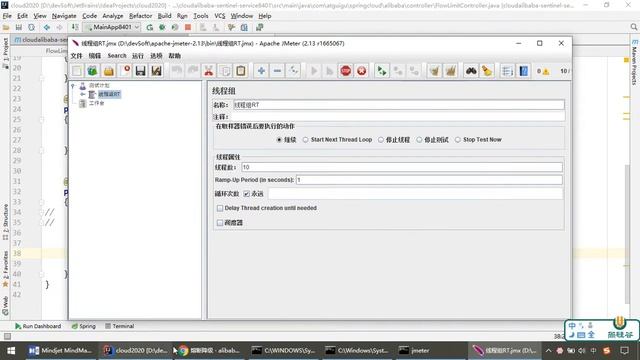Viewport: 640px width, 360px height.
Task: Click the 线程数 thread count field
Action: tap(402, 167)
